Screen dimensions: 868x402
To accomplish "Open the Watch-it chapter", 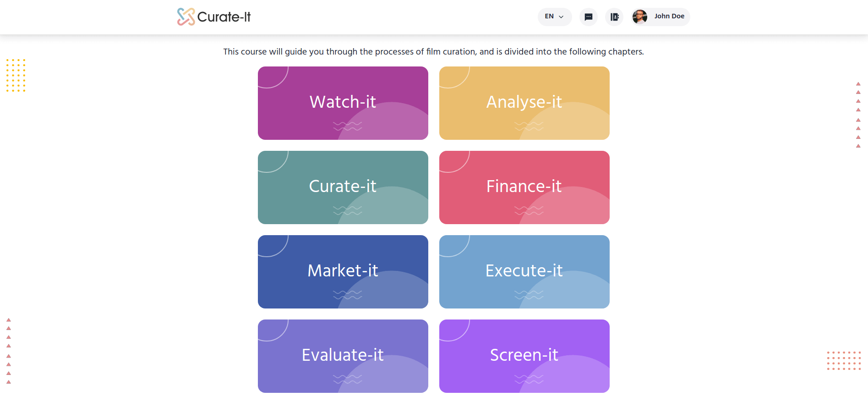I will point(343,103).
